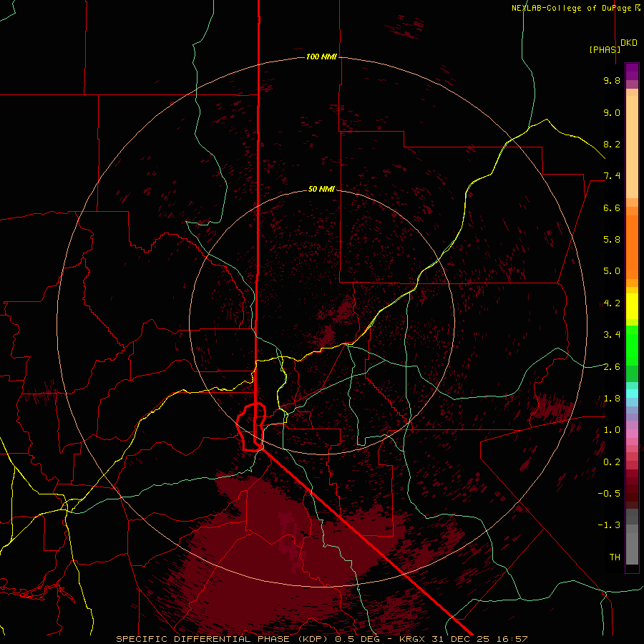Click the 100 NMI range ring label

[321, 57]
